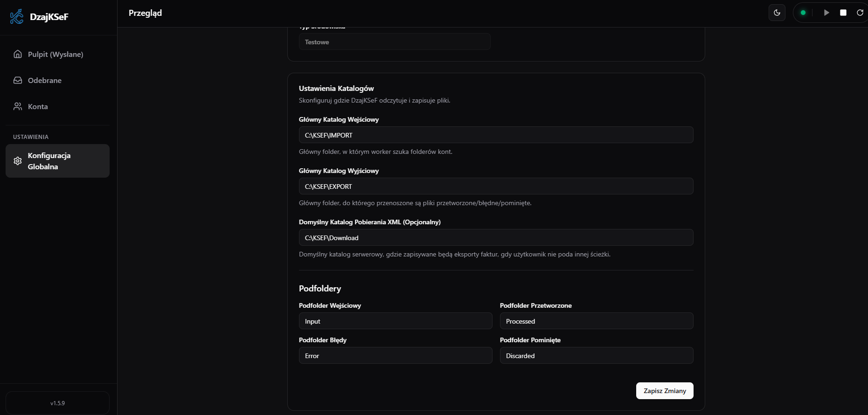
Task: Click the users icon next to Konta
Action: (x=18, y=106)
